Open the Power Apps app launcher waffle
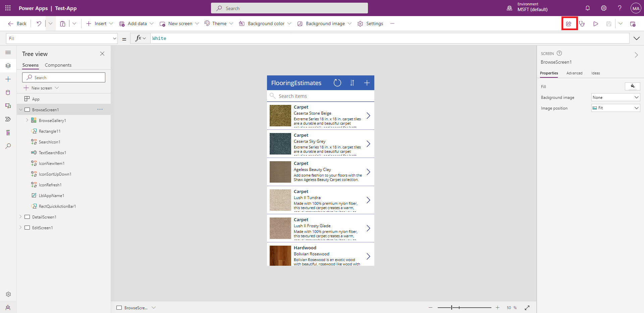This screenshot has width=644, height=313. tap(8, 8)
